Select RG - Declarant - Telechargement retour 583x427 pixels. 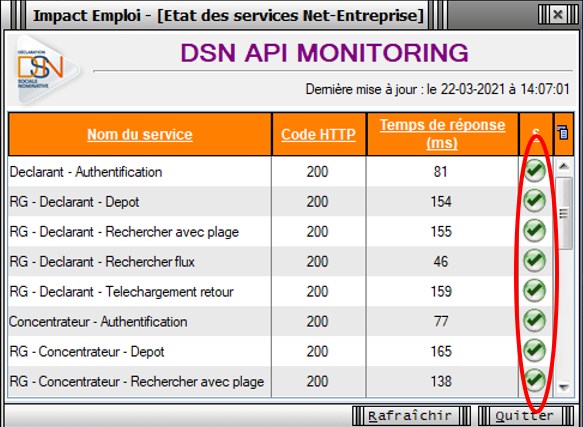280,291
